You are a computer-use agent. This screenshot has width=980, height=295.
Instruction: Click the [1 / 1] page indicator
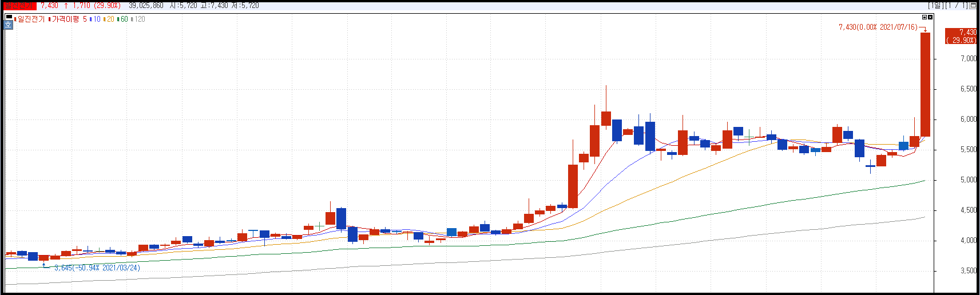(956, 5)
